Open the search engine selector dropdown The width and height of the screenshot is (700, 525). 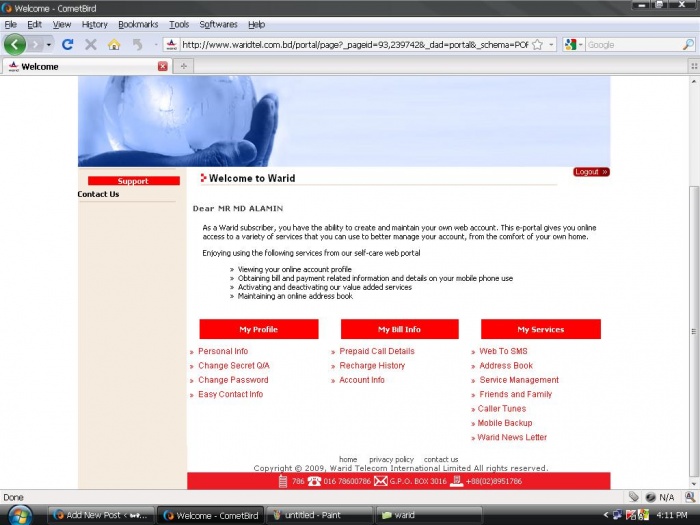(x=573, y=45)
